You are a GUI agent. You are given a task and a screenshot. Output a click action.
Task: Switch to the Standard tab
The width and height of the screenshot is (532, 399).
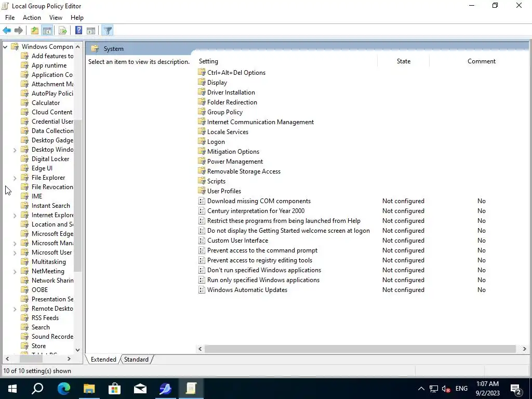tap(136, 360)
